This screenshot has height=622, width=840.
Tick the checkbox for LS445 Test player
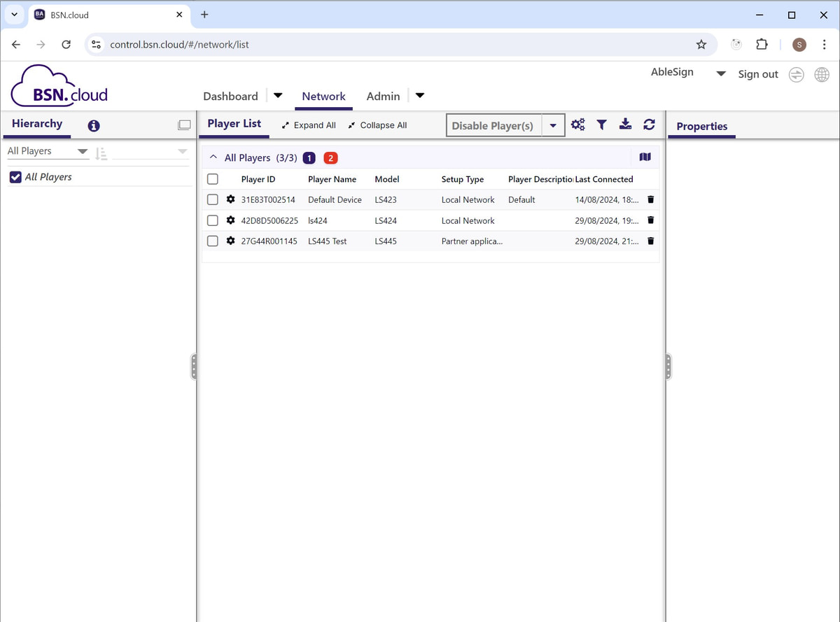point(213,241)
